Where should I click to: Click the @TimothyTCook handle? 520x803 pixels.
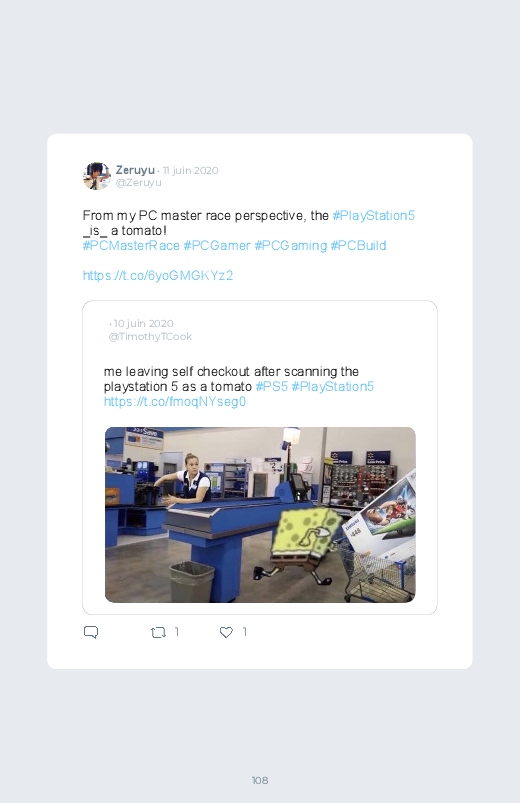pos(150,336)
